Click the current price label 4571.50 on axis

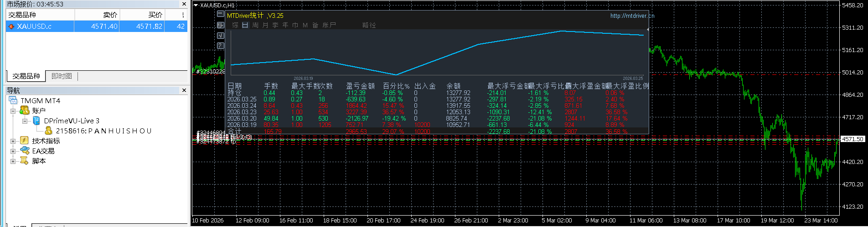[852, 139]
